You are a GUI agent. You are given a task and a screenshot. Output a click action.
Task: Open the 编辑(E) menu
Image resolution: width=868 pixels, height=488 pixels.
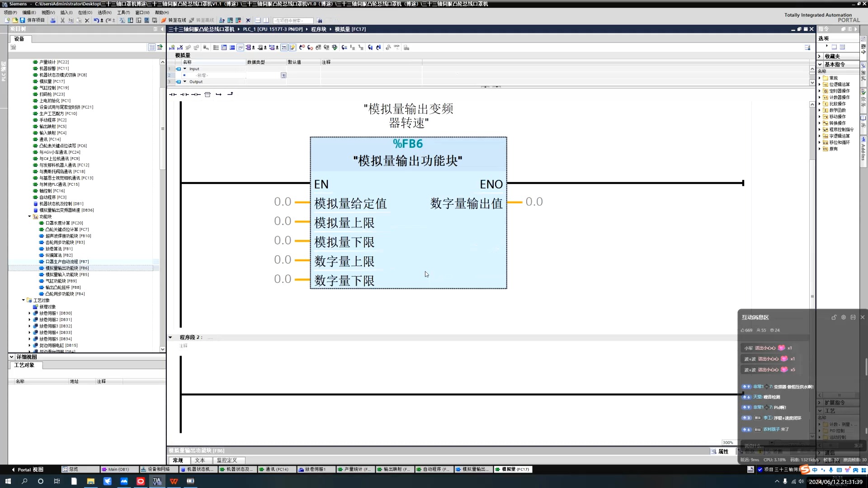click(29, 13)
